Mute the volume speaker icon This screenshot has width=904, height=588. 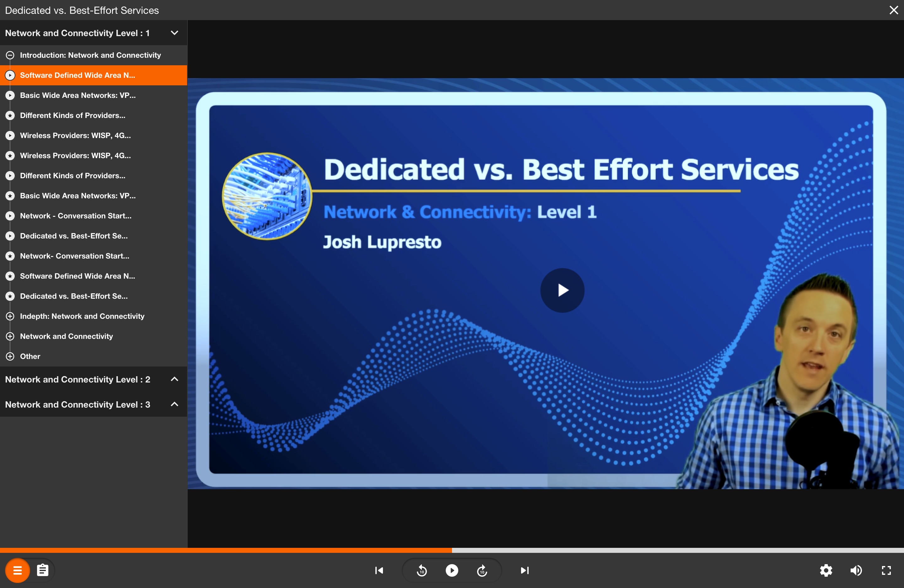click(856, 570)
